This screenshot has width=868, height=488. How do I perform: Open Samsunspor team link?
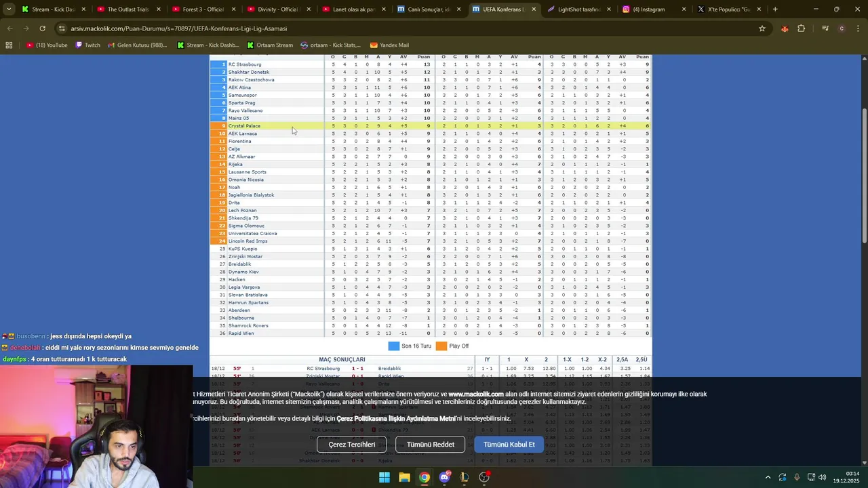click(x=242, y=95)
